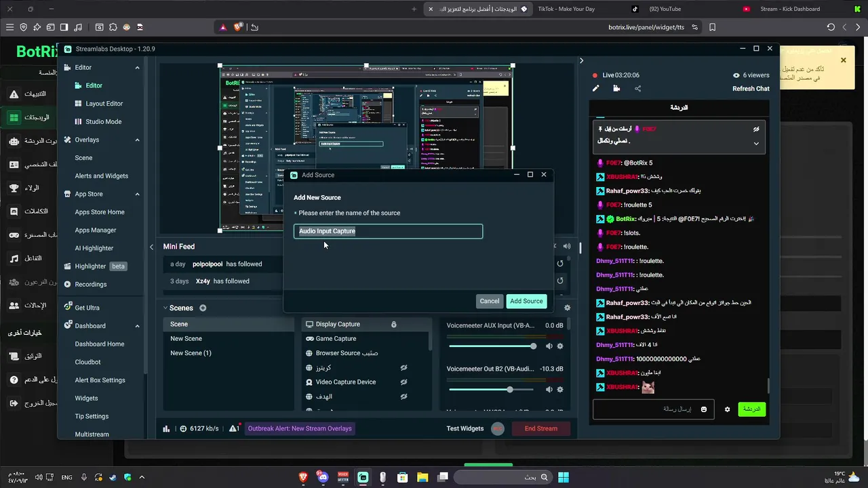
Task: Open the Editor section icon in sidebar
Action: point(67,68)
